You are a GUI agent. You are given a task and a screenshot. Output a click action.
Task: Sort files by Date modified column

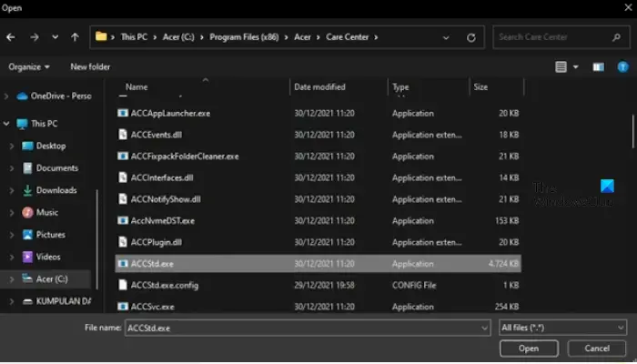pyautogui.click(x=319, y=87)
